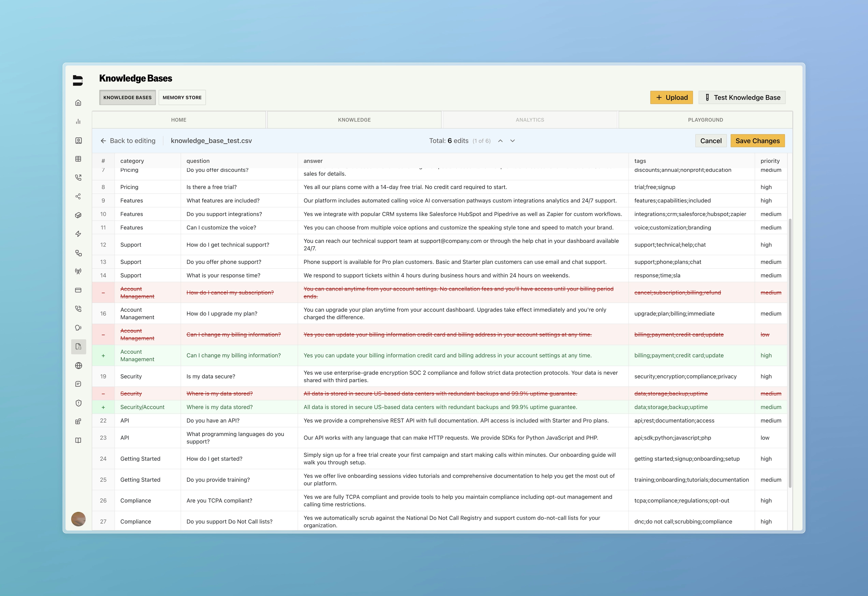
Task: Open the book documentation icon at sidebar bottom
Action: click(78, 440)
